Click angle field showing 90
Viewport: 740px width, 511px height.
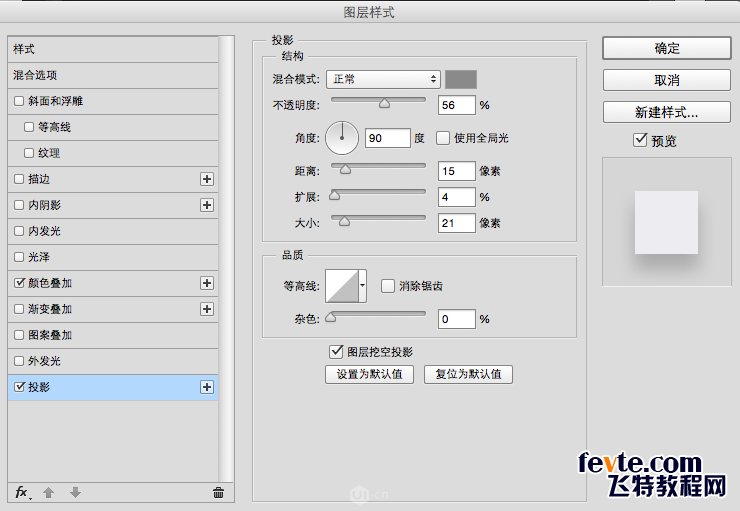click(x=387, y=138)
